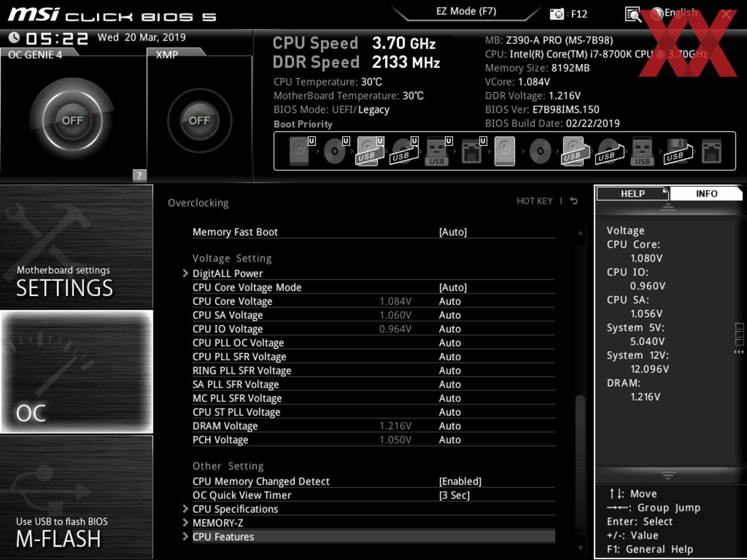Click the triple-arrow collapse icon on right edge
The image size is (747, 560).
pyautogui.click(x=739, y=352)
